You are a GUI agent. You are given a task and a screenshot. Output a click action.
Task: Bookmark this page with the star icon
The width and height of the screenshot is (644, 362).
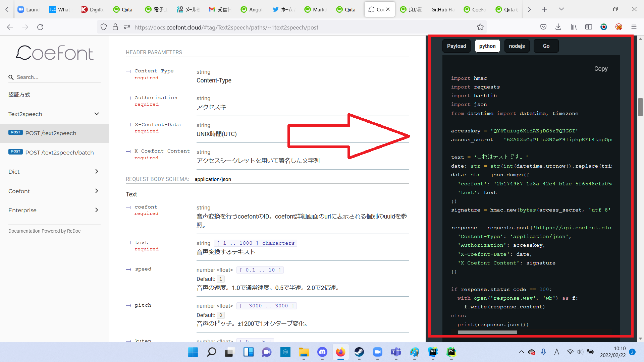click(480, 27)
